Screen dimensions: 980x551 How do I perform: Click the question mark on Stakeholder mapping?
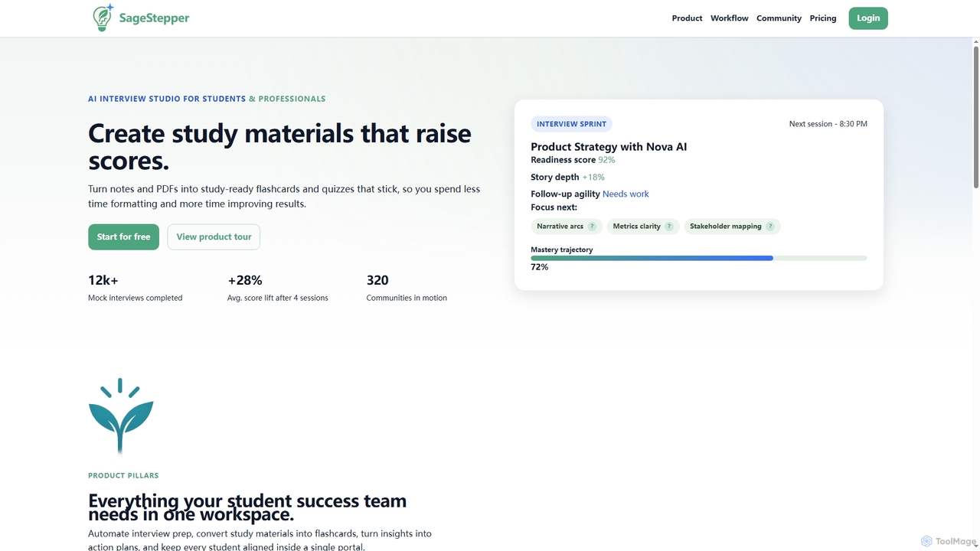click(x=770, y=227)
